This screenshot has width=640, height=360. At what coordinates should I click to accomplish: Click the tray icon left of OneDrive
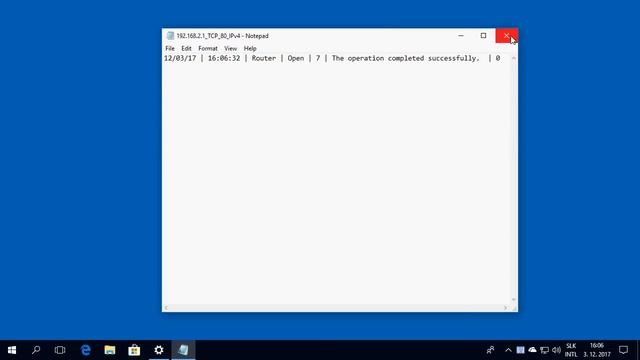point(520,350)
